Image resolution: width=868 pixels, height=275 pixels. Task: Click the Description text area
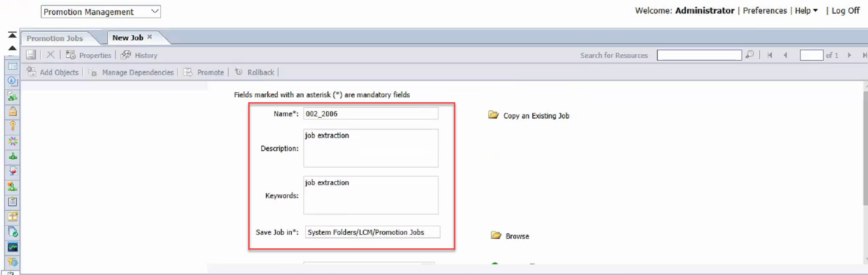[x=371, y=148]
